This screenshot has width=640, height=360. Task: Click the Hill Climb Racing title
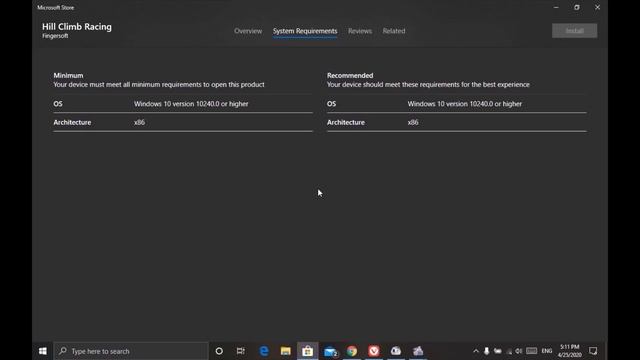point(77,27)
